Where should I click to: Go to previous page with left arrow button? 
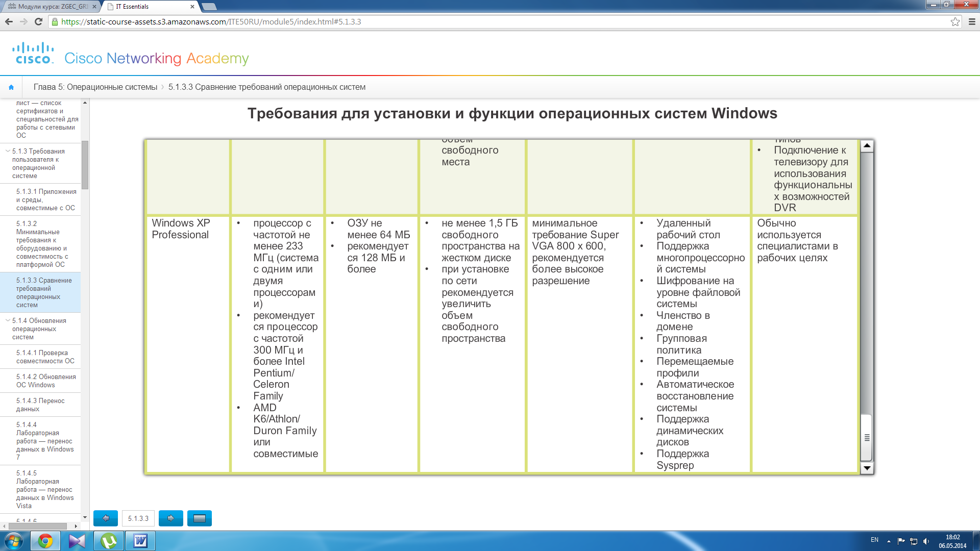point(106,518)
